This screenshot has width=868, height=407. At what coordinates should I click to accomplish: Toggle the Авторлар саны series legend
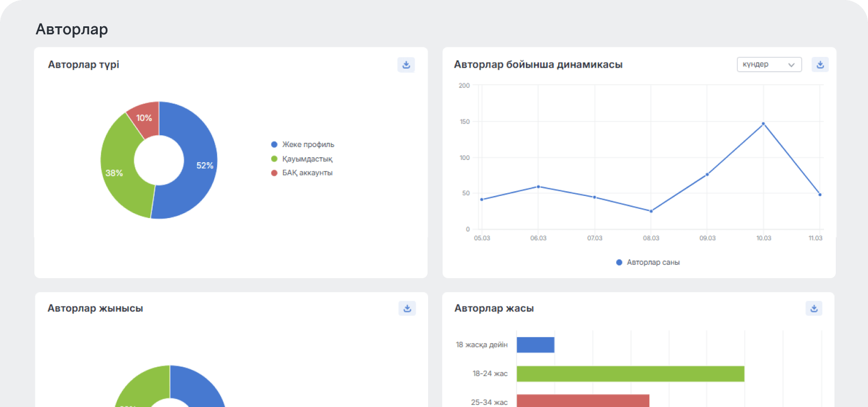(x=648, y=263)
